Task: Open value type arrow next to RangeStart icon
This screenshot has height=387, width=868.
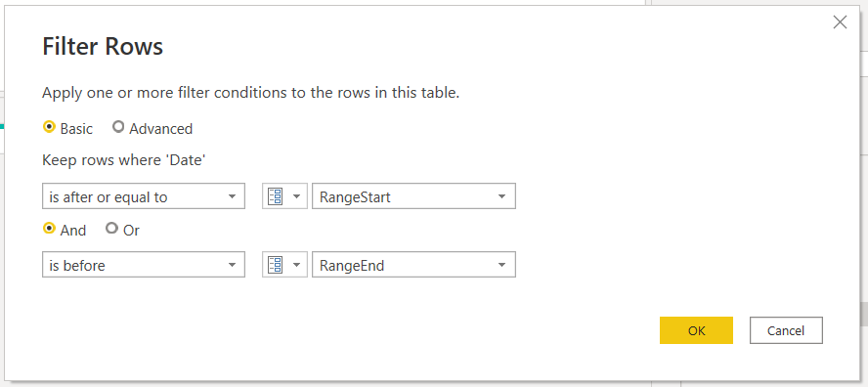Action: click(x=297, y=197)
